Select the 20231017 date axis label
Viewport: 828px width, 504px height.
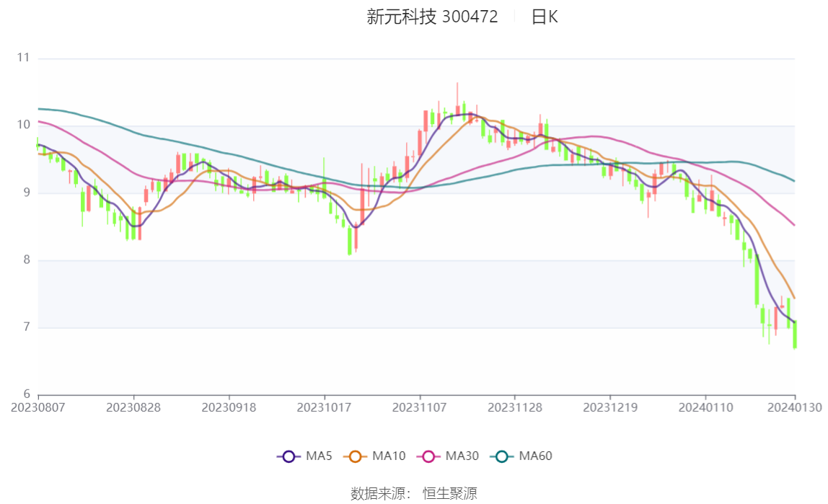(325, 407)
